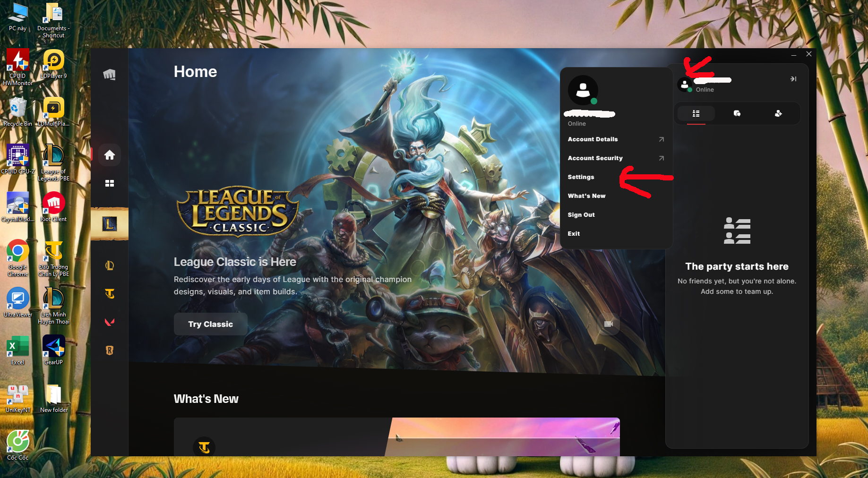Launch UniKeyNT desktop icon
Screen dimensions: 868x478
point(18,398)
